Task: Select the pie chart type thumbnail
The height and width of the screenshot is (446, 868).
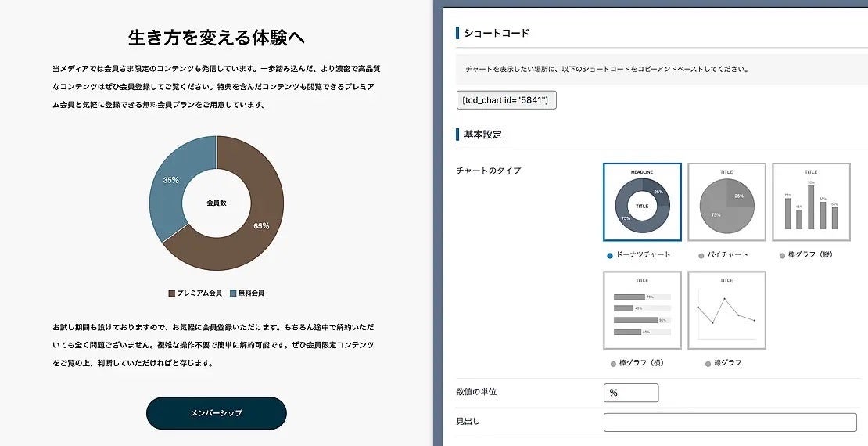Action: [726, 202]
